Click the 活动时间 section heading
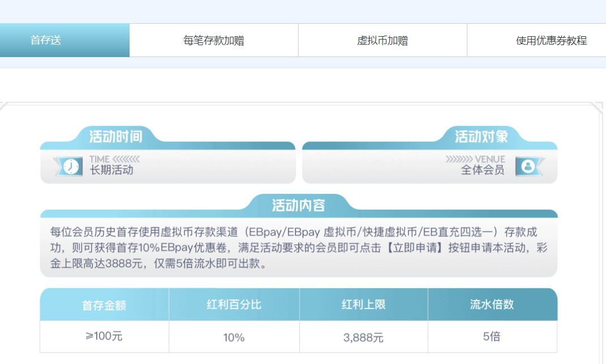 click(116, 136)
